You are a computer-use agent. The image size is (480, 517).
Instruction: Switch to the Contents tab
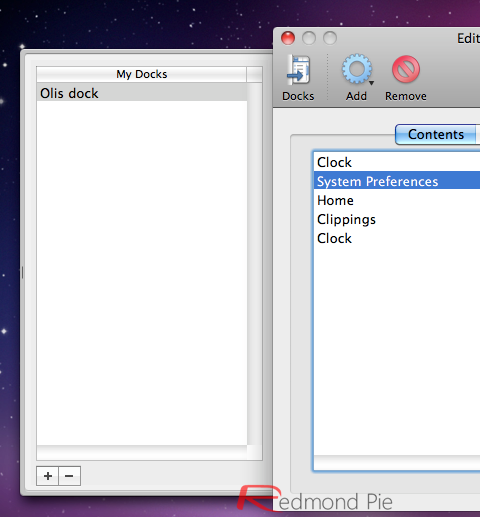(436, 134)
